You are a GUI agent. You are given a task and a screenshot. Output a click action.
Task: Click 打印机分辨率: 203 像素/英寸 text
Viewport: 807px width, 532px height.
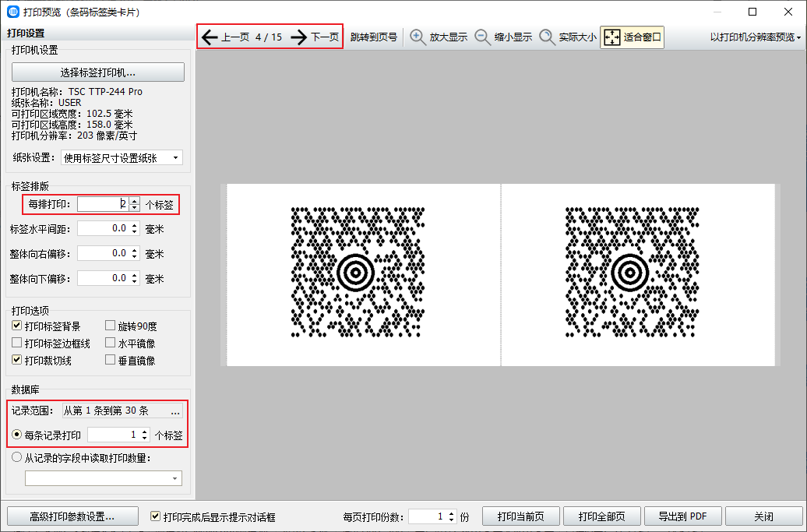(x=74, y=136)
